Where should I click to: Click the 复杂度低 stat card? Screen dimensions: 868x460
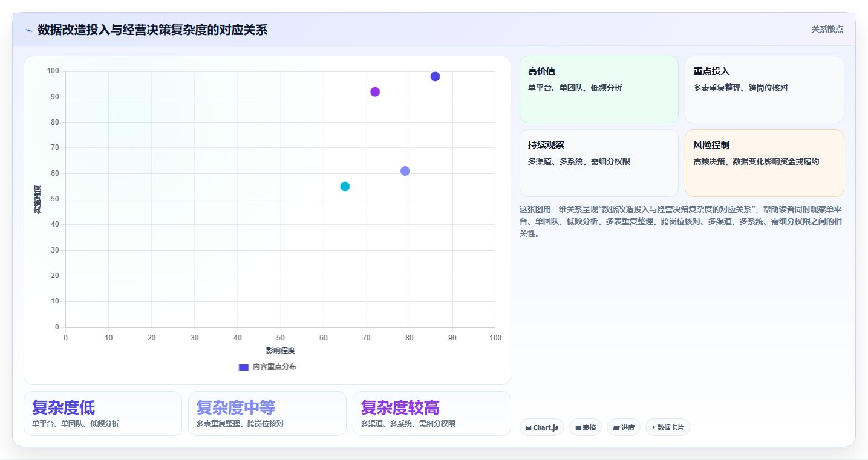click(x=103, y=413)
